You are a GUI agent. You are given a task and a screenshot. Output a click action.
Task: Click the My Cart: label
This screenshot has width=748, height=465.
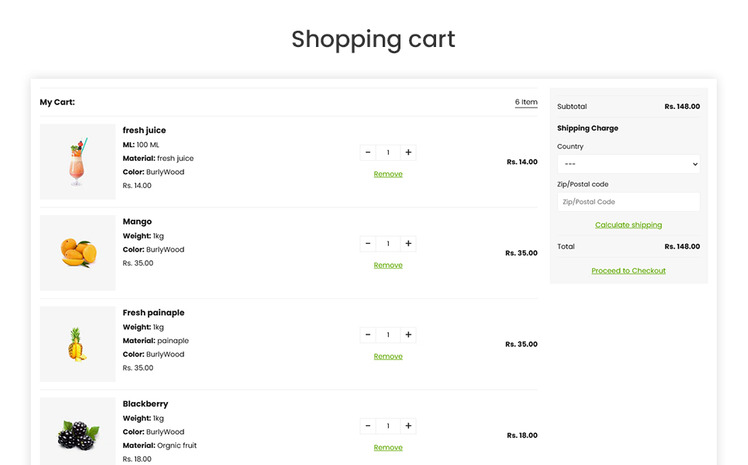tap(57, 102)
